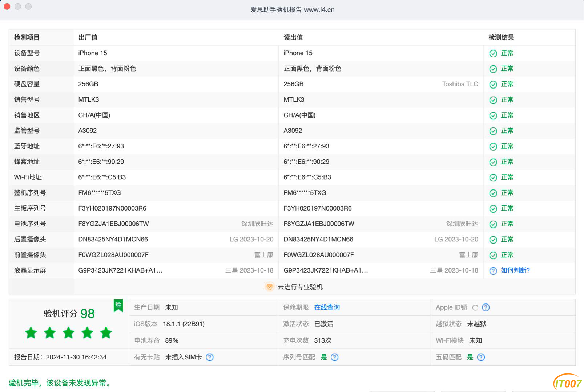Click the green check icon in 销售地区 row
The width and height of the screenshot is (584, 392).
pos(493,115)
